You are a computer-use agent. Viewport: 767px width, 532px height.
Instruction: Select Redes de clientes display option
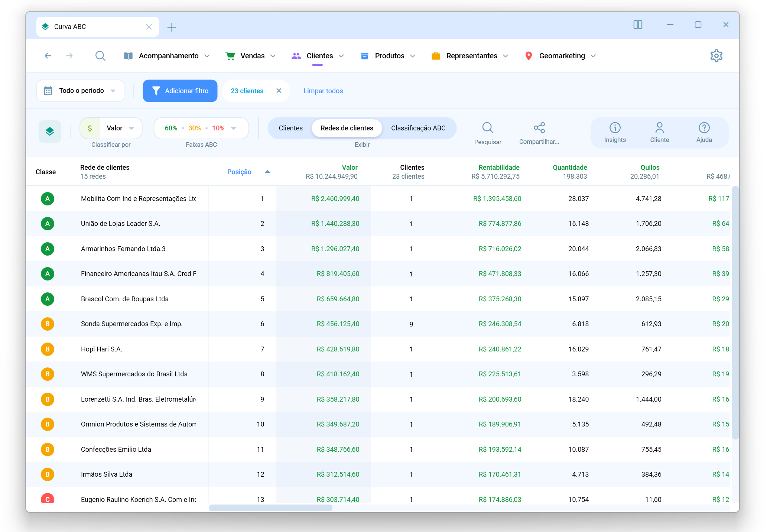click(347, 128)
